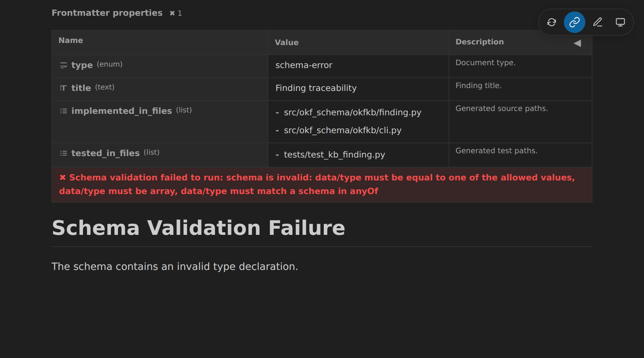Collapse the Description column triangle
The image size is (644, 358).
pyautogui.click(x=577, y=43)
